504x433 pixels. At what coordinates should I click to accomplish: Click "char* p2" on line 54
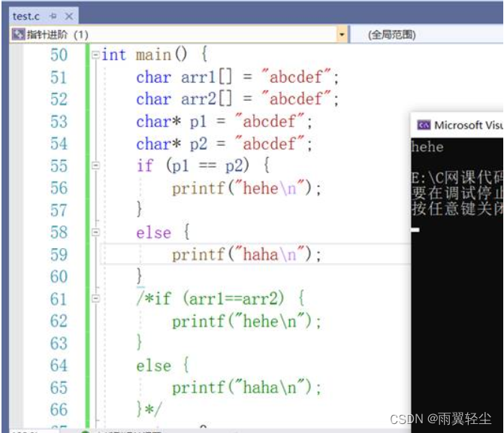pos(171,144)
